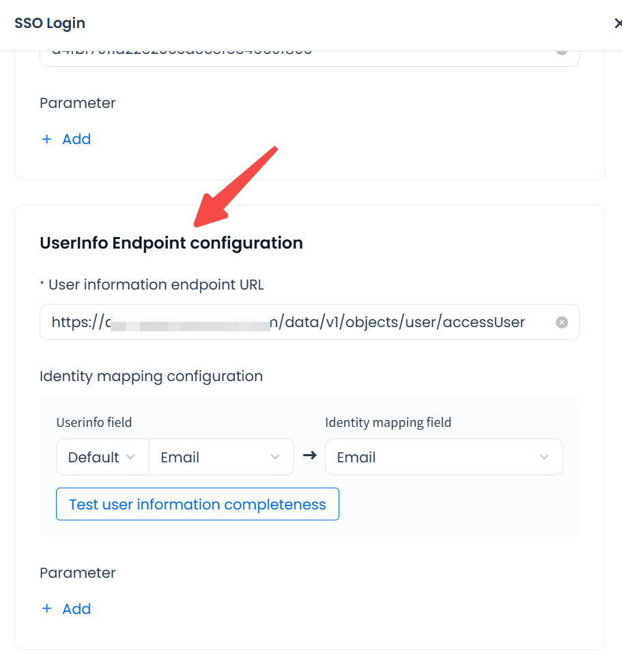Clear the partially visible field above Parameter
This screenshot has width=622, height=672.
(x=561, y=51)
